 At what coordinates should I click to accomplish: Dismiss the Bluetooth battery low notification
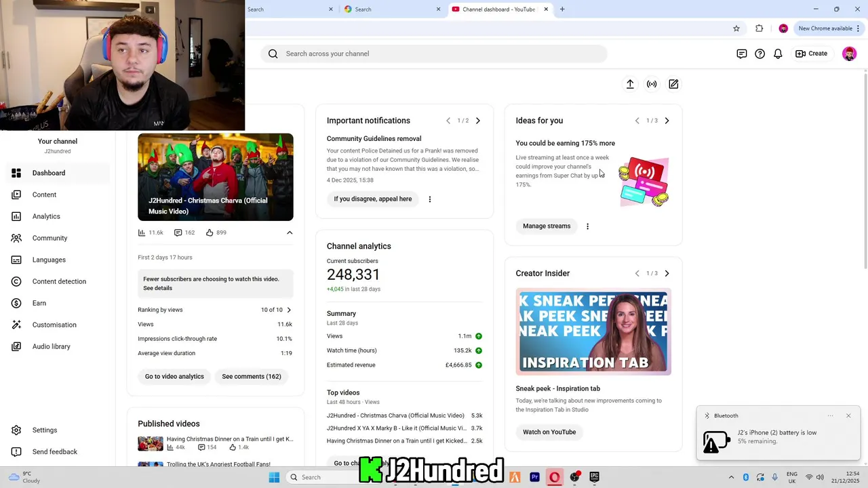pos(848,415)
